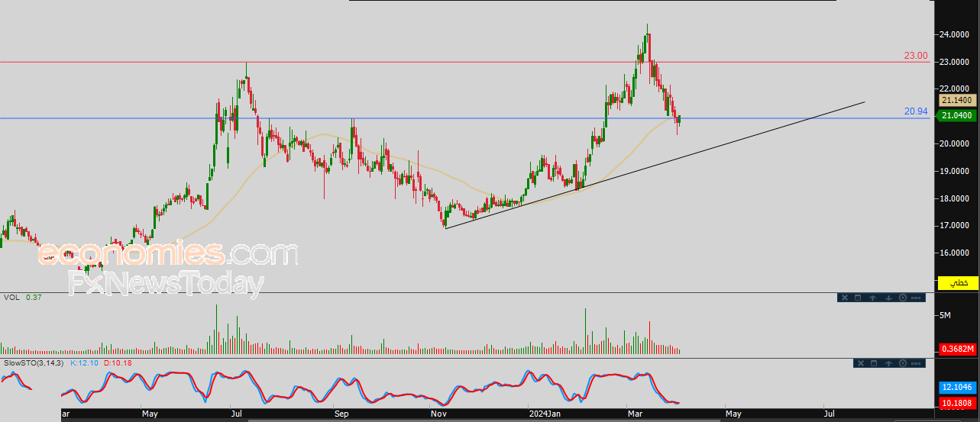Viewport: 980px width, 422px height.
Task: Select the 23.00 red resistance line label
Action: tap(916, 56)
